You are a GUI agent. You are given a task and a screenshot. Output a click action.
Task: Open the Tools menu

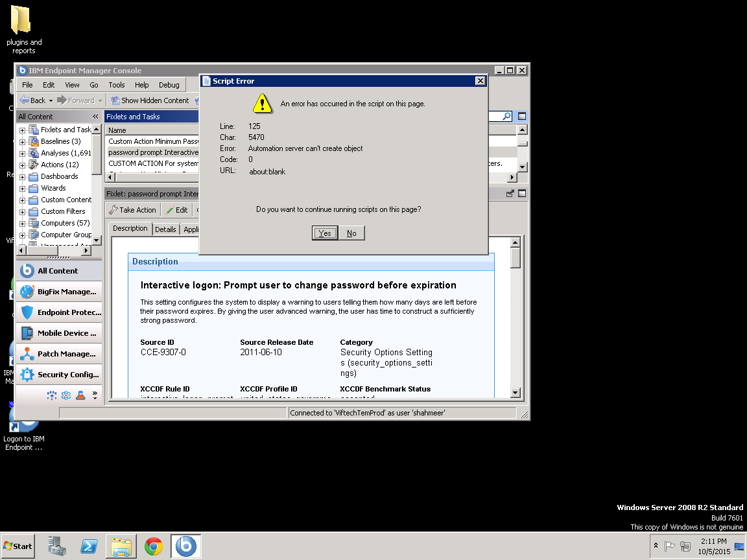[116, 85]
